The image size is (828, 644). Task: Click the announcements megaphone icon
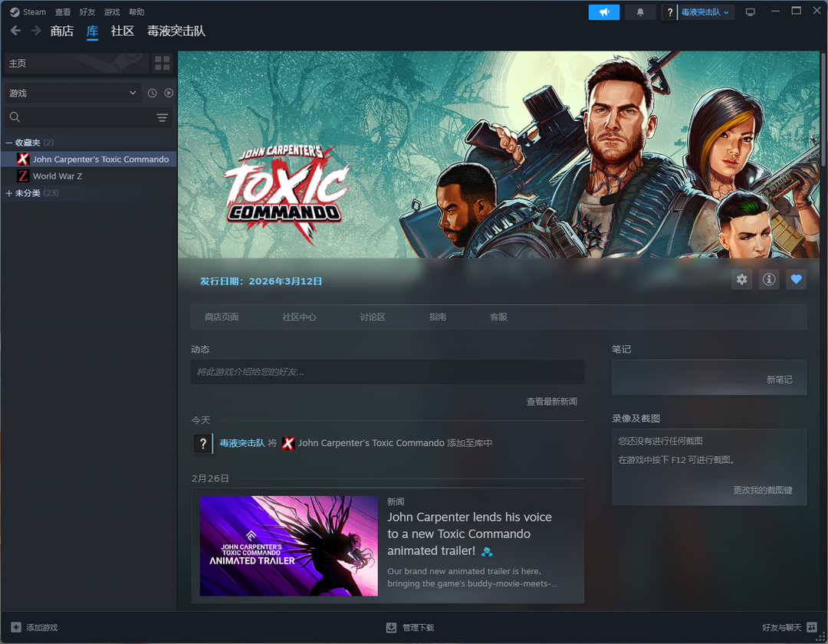(x=603, y=12)
